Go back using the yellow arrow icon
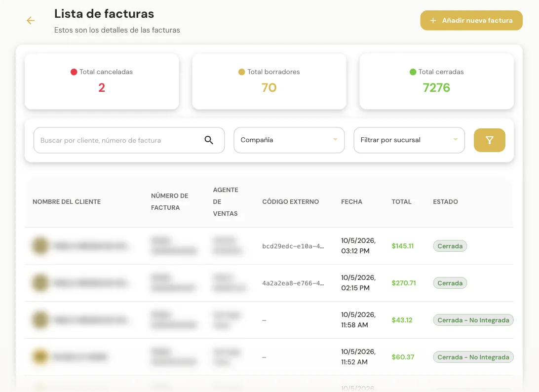This screenshot has height=392, width=539. coord(31,21)
